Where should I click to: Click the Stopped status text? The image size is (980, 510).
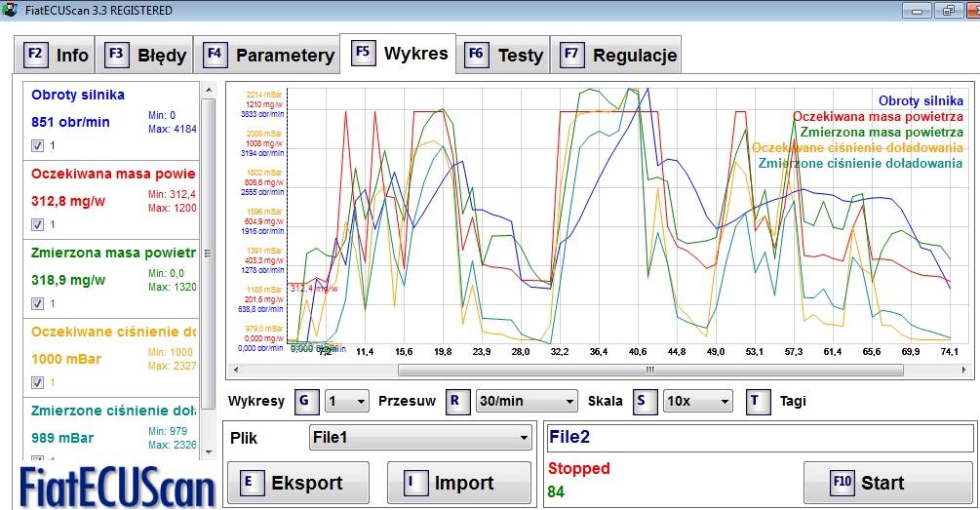click(579, 469)
